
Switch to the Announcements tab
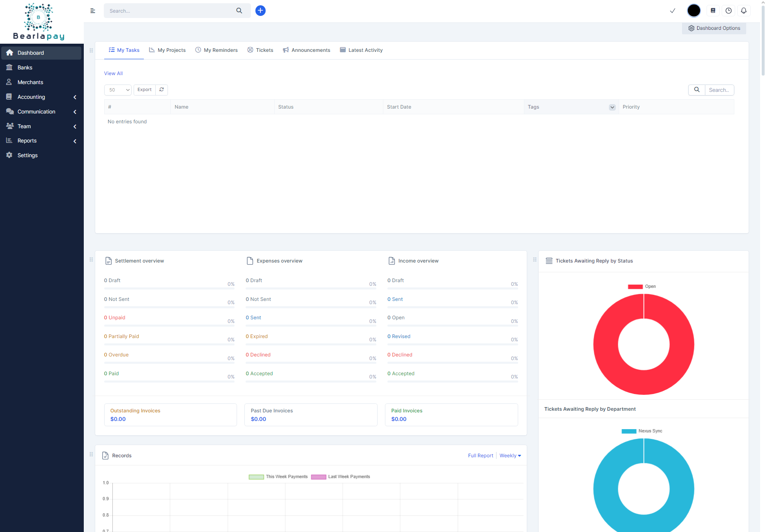point(306,50)
